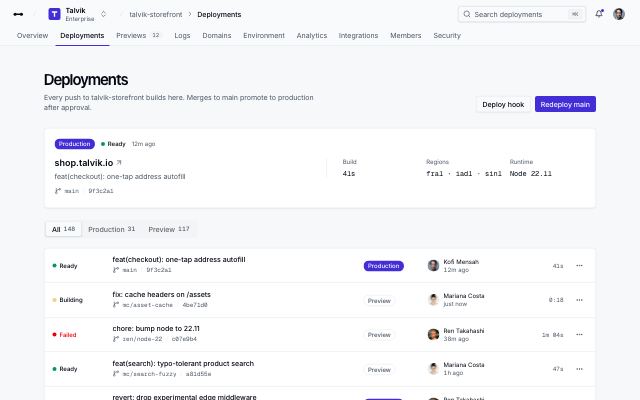Switch to the Logs tab
The image size is (640, 400).
pyautogui.click(x=182, y=36)
